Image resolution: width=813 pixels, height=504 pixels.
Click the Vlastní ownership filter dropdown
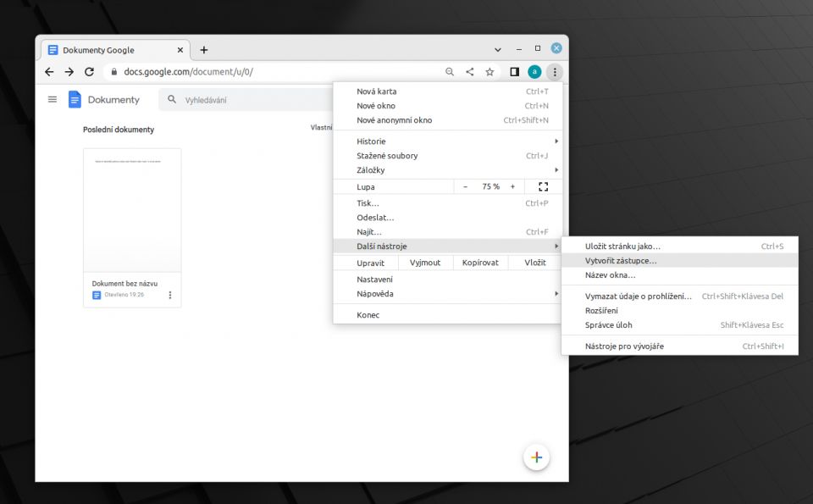322,128
